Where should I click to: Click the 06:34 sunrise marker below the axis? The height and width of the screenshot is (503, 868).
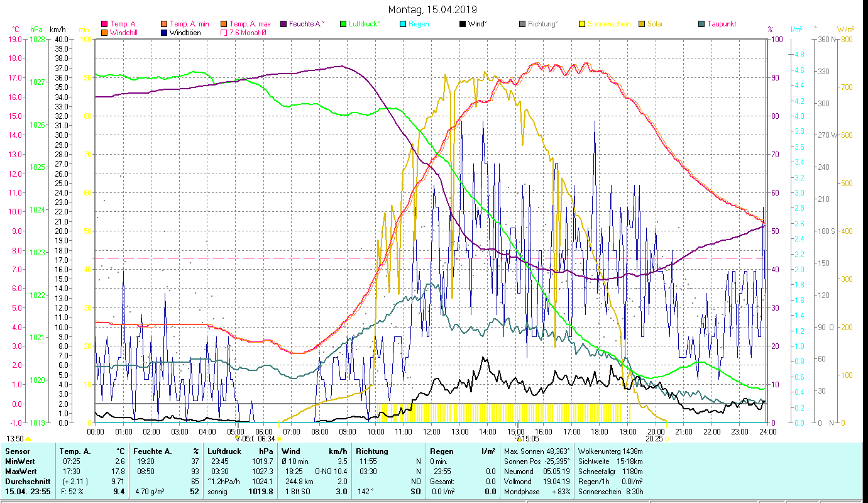[266, 439]
